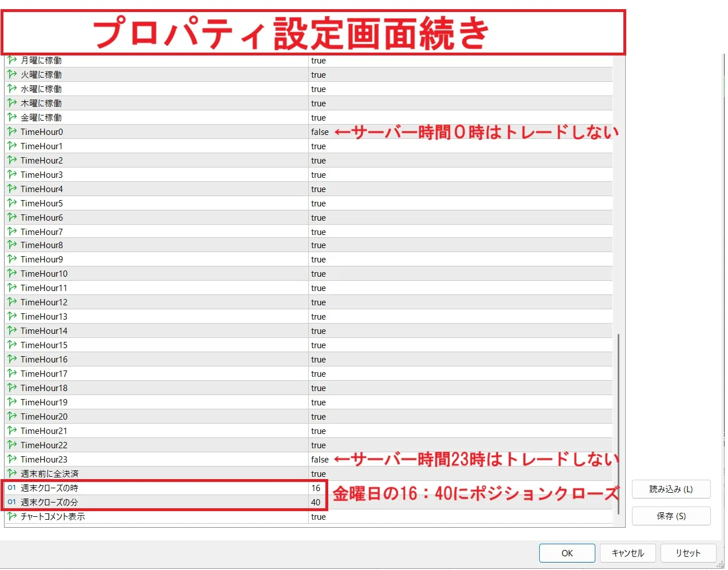Click the boolean icon beside 木曜に稼働
The height and width of the screenshot is (570, 728).
(12, 103)
